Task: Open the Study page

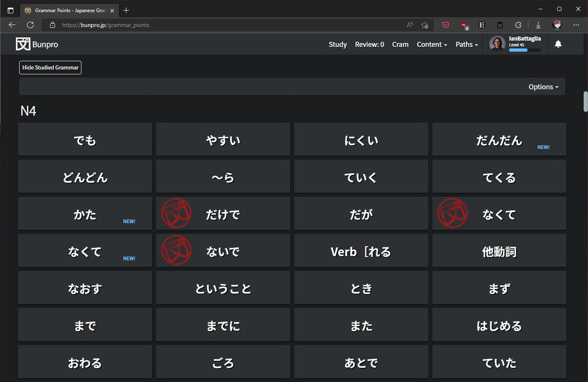Action: point(338,44)
